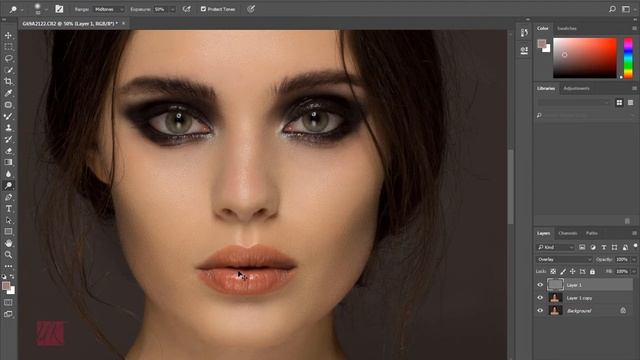Select the Path Selection tool

tap(8, 220)
